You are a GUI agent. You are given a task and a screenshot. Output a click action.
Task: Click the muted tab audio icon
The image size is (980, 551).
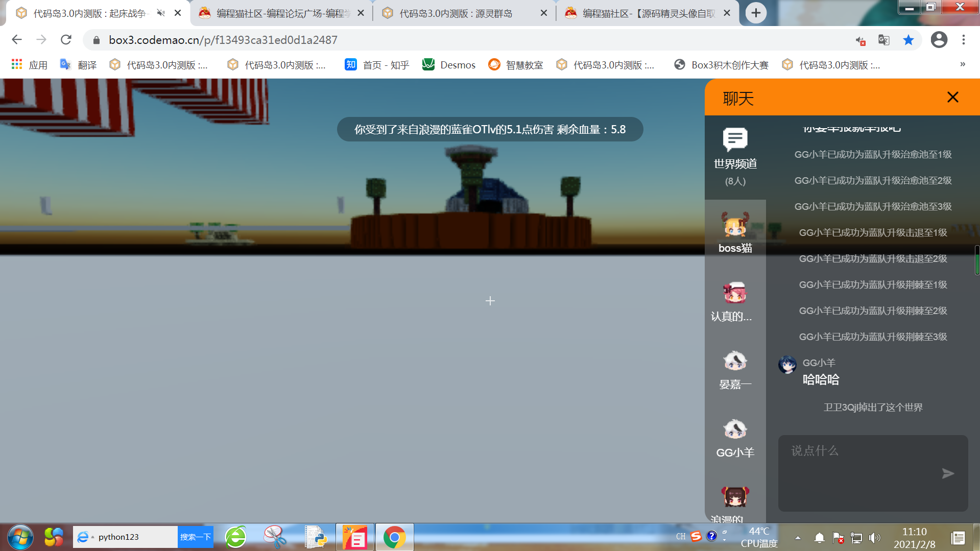coord(161,13)
